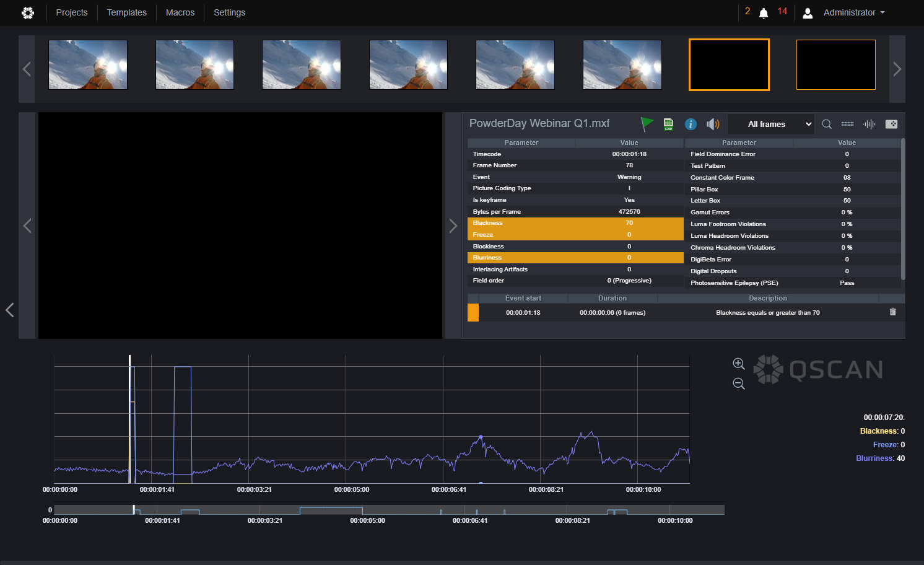Screen dimensions: 924x565
Task: Expand the Administrator account menu
Action: pos(854,12)
